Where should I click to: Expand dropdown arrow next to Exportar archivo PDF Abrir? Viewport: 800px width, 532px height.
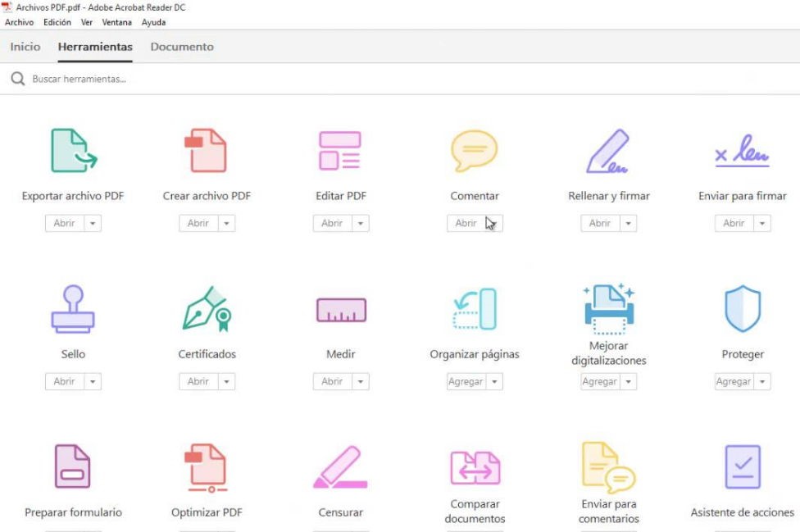(93, 224)
